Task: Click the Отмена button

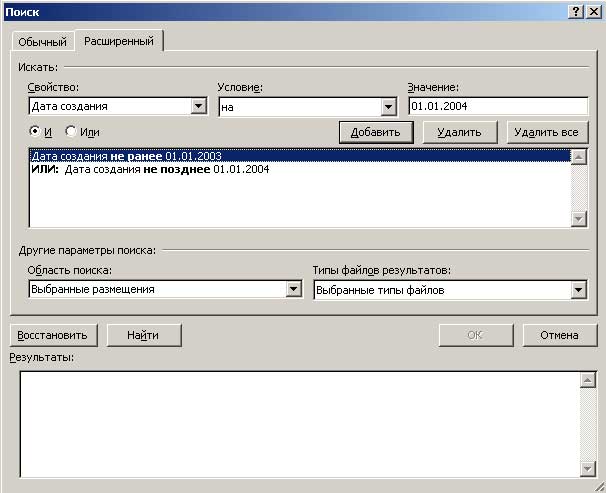Action: click(x=559, y=335)
